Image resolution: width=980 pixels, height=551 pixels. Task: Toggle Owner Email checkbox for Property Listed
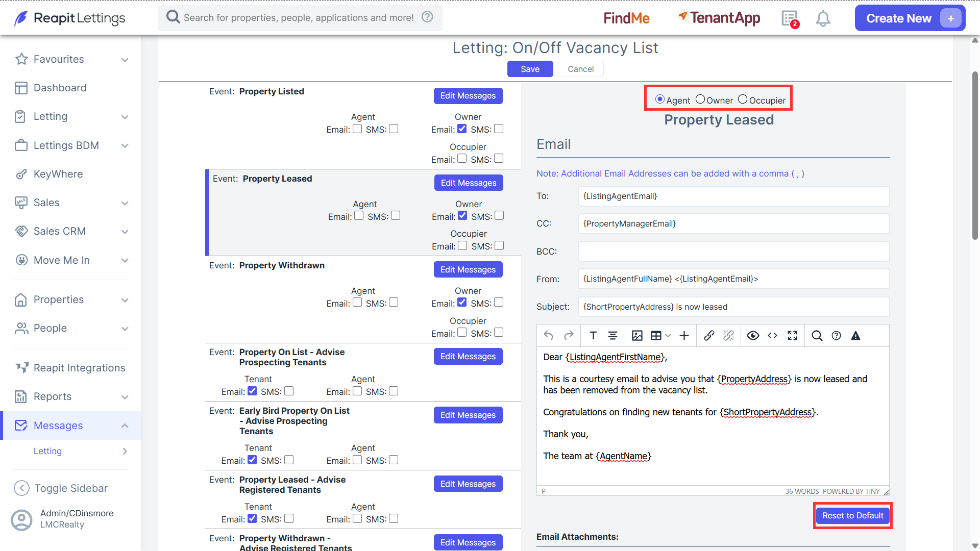pyautogui.click(x=462, y=129)
